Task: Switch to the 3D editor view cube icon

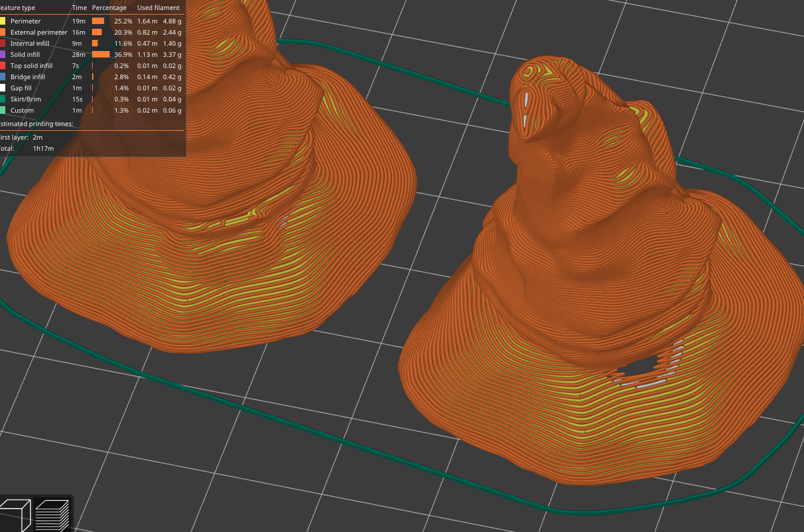Action: click(x=15, y=515)
